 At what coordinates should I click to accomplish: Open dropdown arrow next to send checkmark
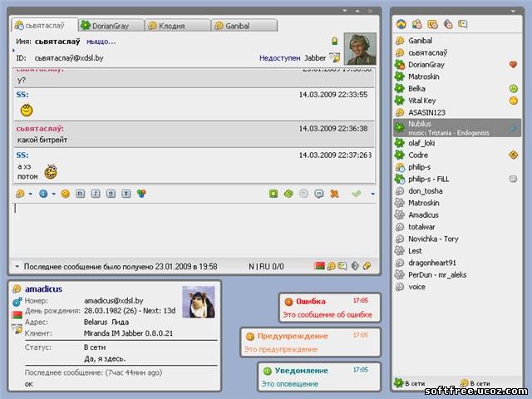coord(372,194)
